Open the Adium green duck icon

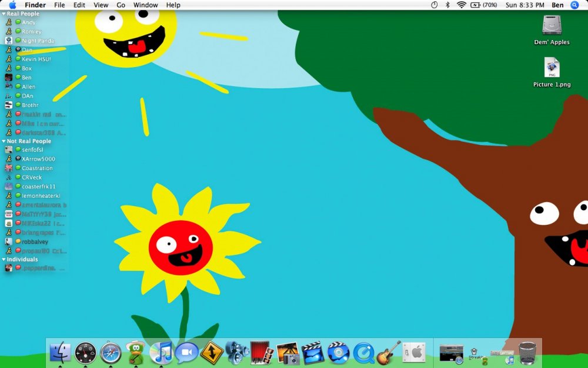(x=136, y=353)
